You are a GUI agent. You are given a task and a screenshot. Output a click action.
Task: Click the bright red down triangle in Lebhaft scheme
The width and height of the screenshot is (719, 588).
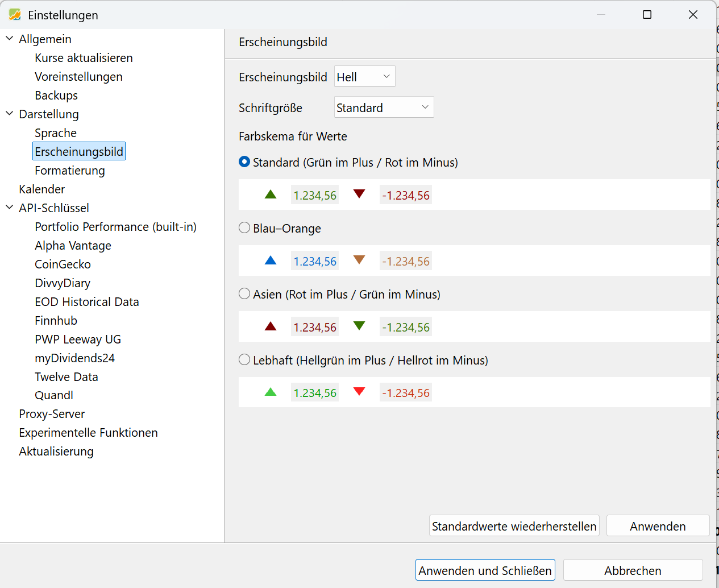tap(359, 391)
